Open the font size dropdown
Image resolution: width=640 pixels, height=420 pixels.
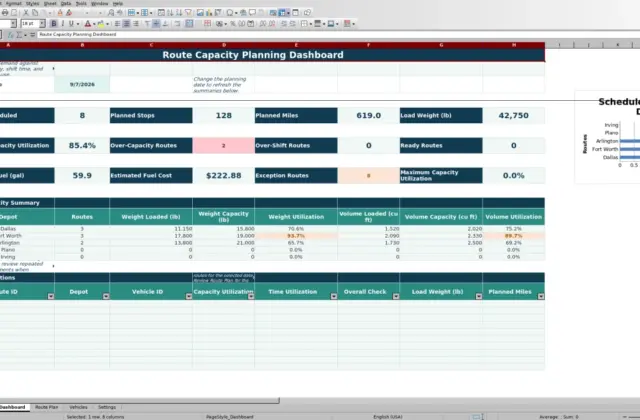tap(42, 24)
